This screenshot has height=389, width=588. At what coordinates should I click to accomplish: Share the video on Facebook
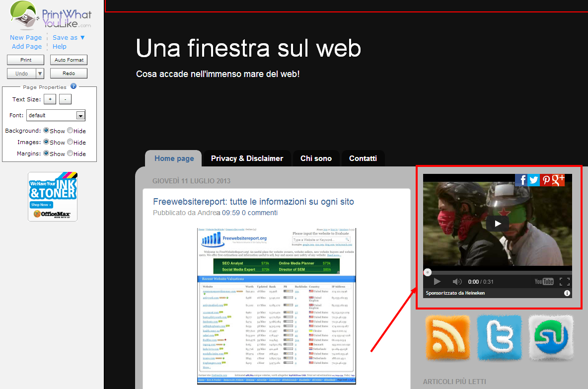(522, 180)
